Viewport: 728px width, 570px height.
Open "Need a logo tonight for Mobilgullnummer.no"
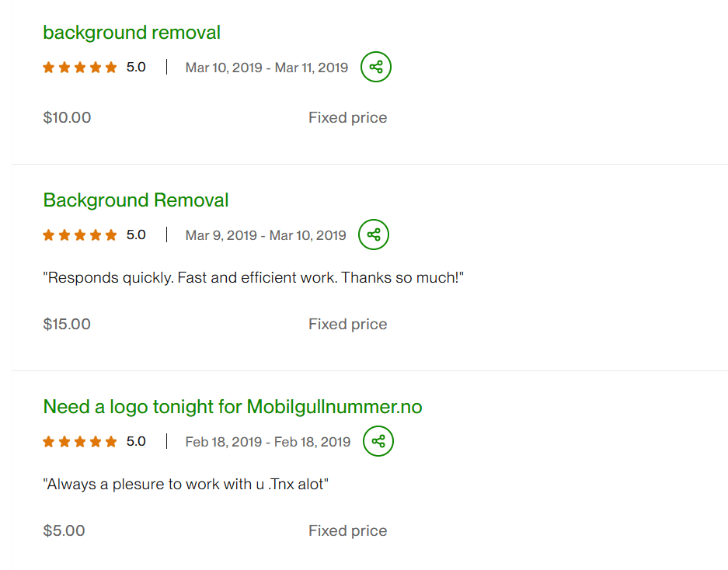tap(232, 407)
